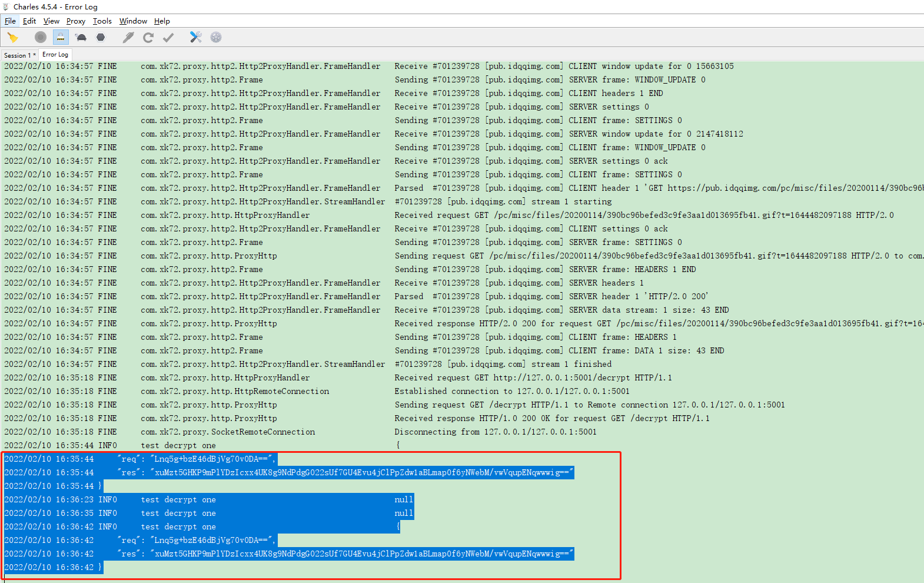Click the Repeat request arrow icon
The image size is (924, 583).
click(x=148, y=38)
